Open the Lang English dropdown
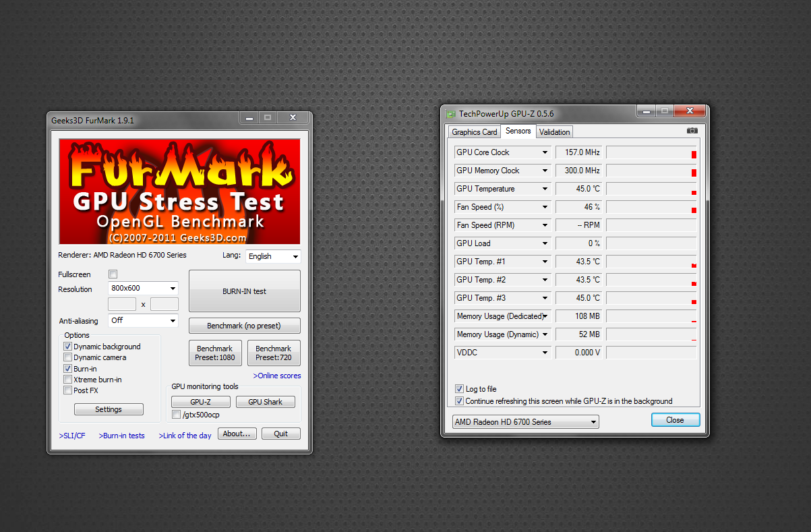811x532 pixels. pos(273,256)
